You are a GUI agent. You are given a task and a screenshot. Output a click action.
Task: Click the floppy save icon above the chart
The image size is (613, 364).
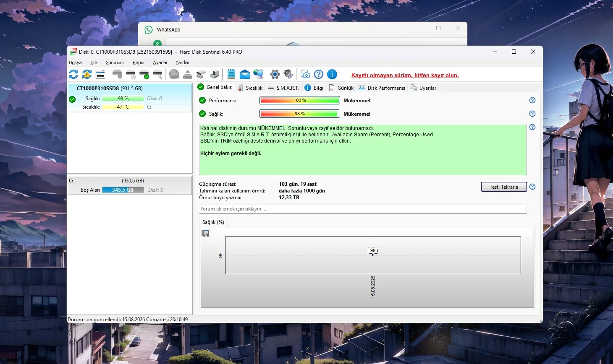point(206,233)
